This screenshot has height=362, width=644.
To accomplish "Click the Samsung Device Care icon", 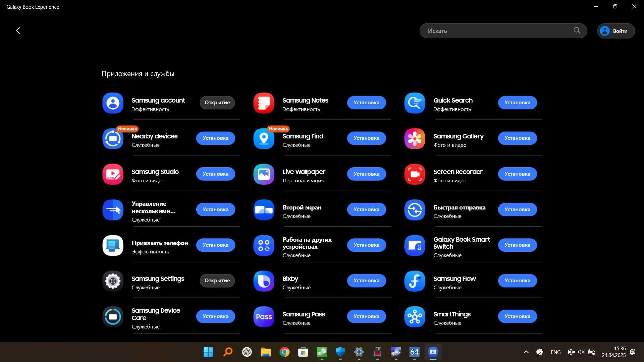I will pyautogui.click(x=113, y=317).
